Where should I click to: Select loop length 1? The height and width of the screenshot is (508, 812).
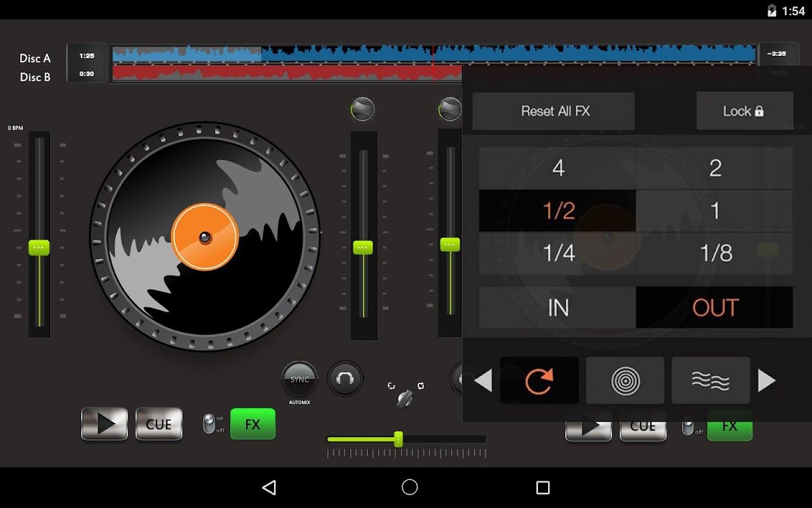[715, 211]
